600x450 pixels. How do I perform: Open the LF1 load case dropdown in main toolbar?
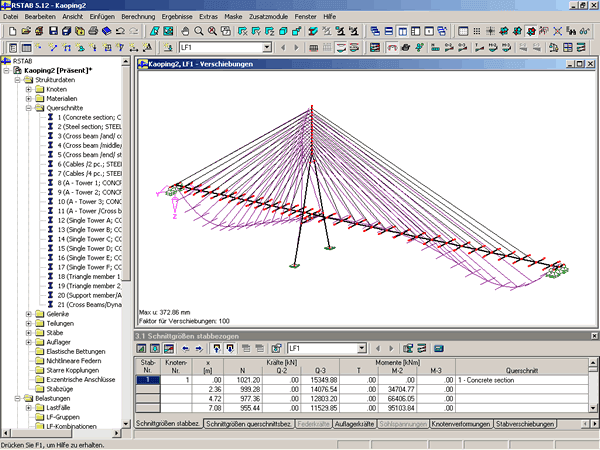click(x=266, y=47)
